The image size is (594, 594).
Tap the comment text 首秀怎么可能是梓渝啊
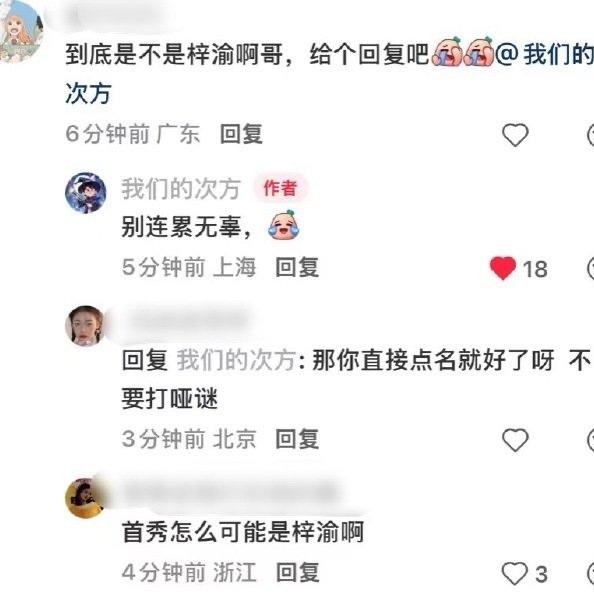(x=243, y=532)
